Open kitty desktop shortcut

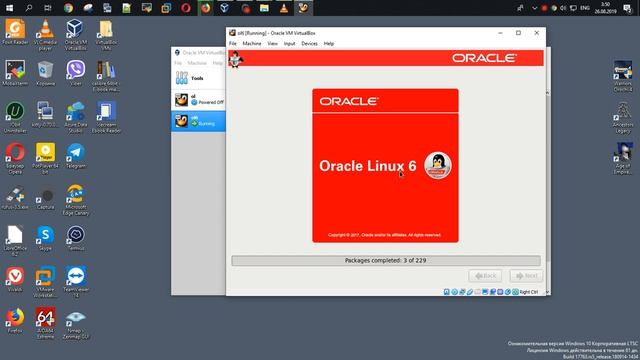pyautogui.click(x=45, y=114)
